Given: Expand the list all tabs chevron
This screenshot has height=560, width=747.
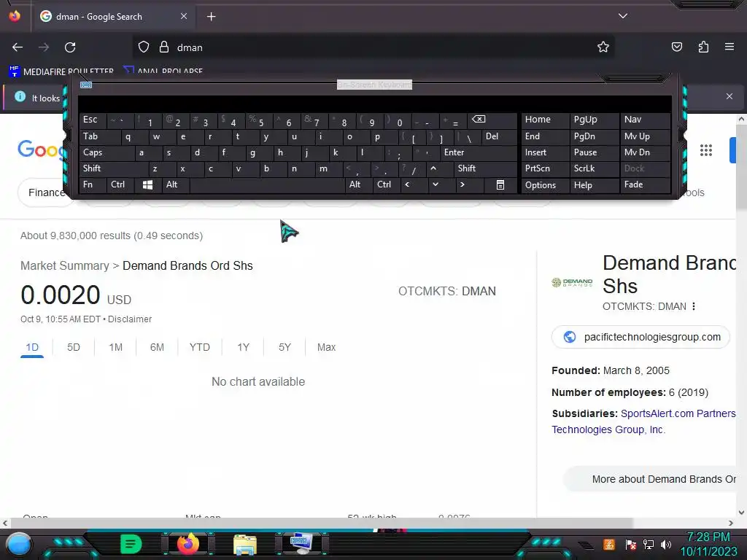Looking at the screenshot, I should [623, 16].
